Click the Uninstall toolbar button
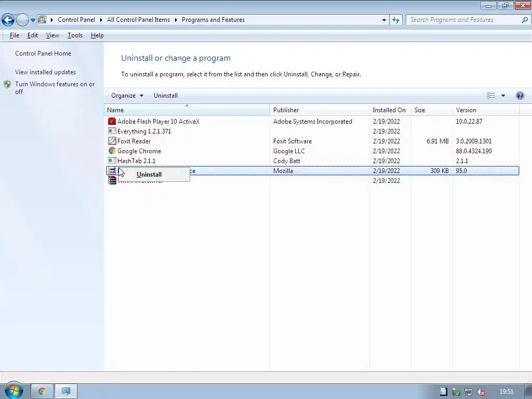 (166, 96)
